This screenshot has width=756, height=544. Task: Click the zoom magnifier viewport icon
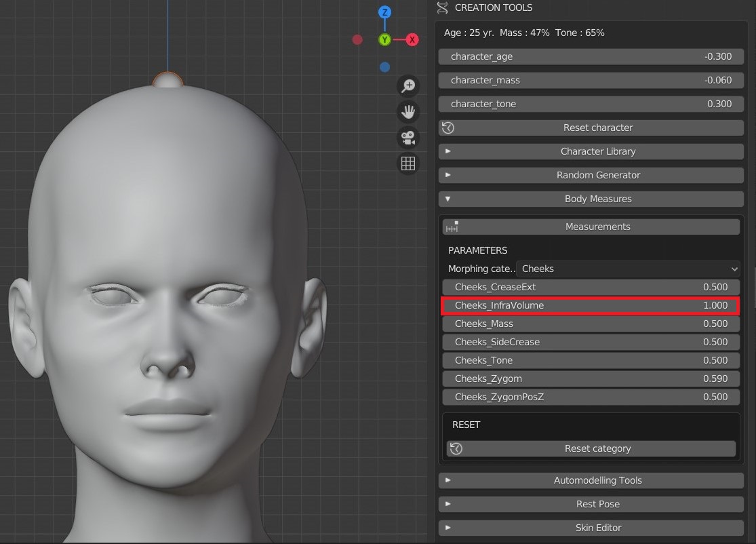pos(408,86)
